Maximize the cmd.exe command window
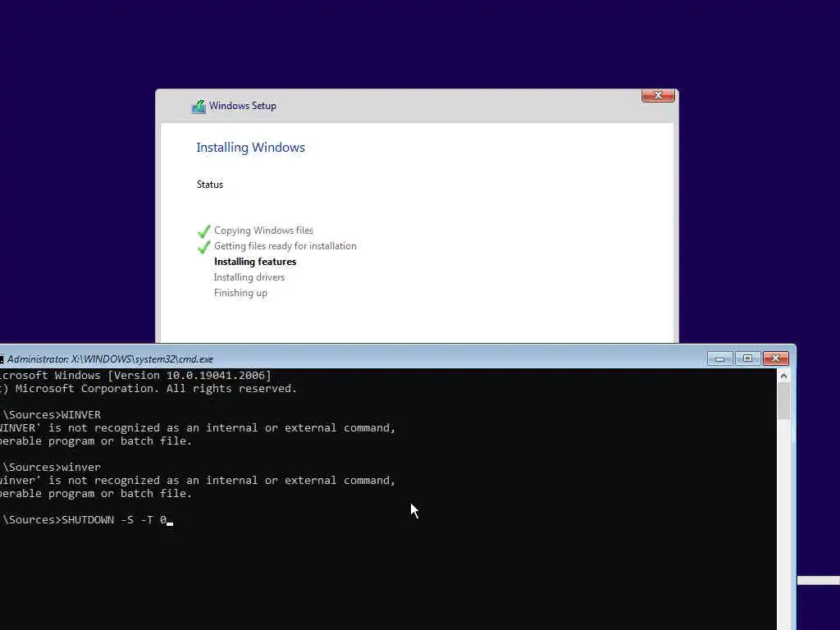The height and width of the screenshot is (630, 840). [x=747, y=358]
